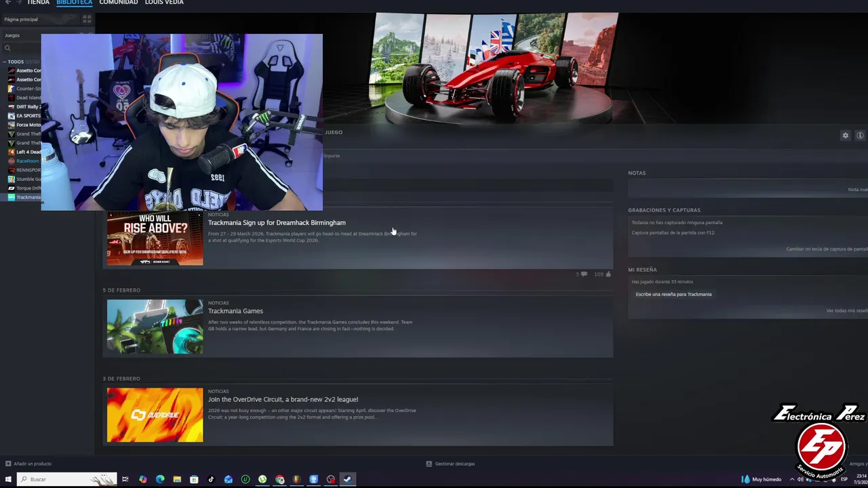Go to Página principal of the library
The width and height of the screenshot is (868, 488).
point(21,20)
